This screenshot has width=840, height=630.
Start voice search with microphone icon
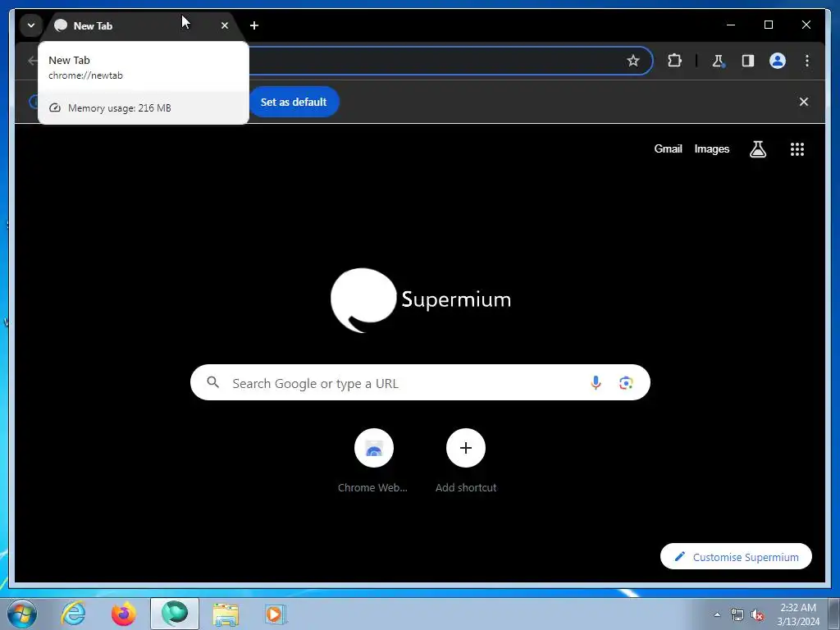pos(596,382)
